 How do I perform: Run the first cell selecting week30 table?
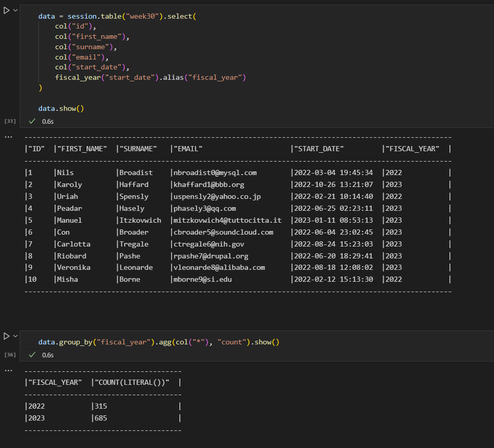pos(7,10)
